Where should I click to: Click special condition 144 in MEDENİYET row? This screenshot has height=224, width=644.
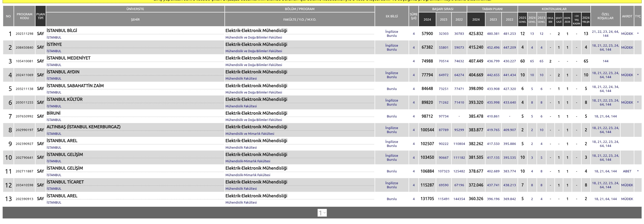pyautogui.click(x=605, y=61)
